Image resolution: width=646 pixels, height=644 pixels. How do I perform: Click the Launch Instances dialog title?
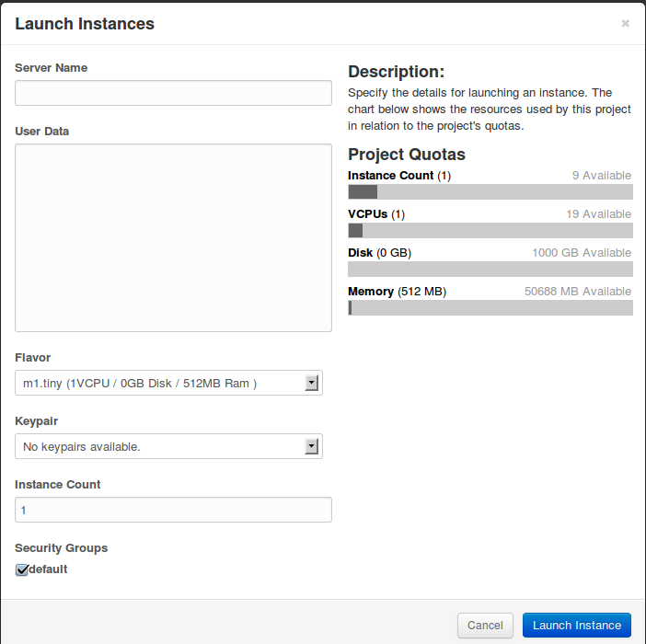tap(85, 24)
